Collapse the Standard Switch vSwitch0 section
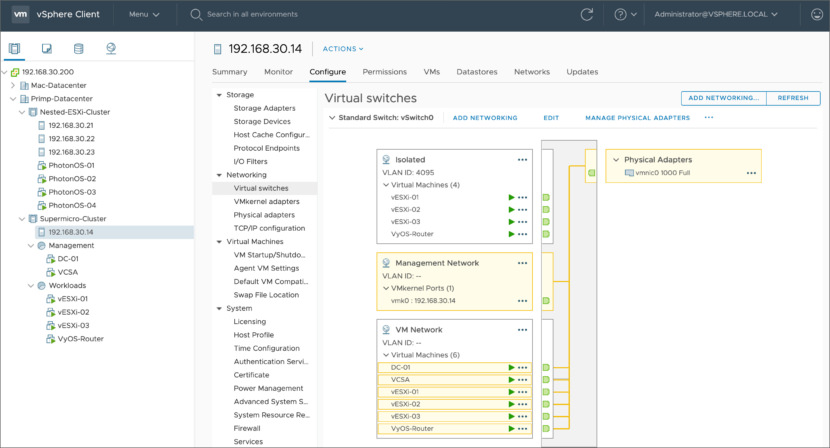The image size is (830, 448). [x=332, y=118]
